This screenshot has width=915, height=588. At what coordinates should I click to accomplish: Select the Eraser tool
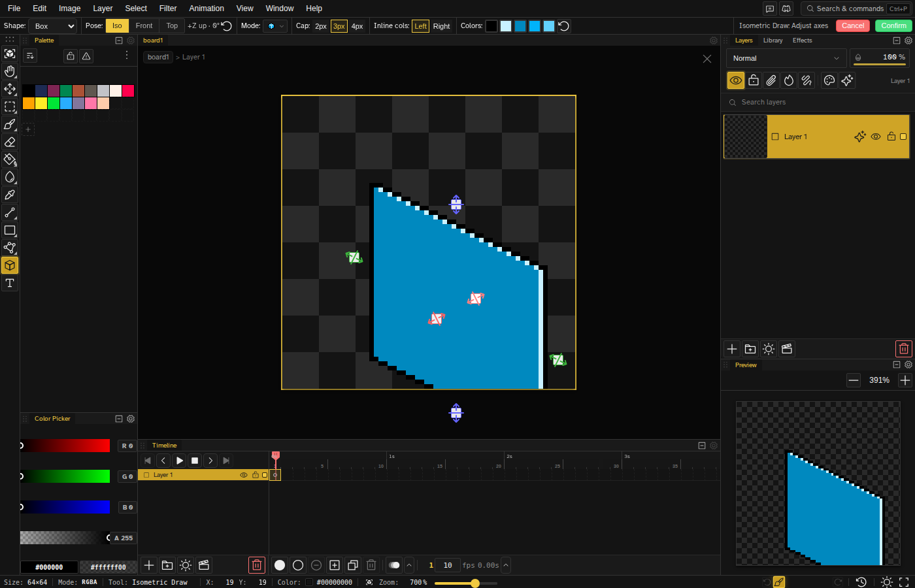click(10, 142)
